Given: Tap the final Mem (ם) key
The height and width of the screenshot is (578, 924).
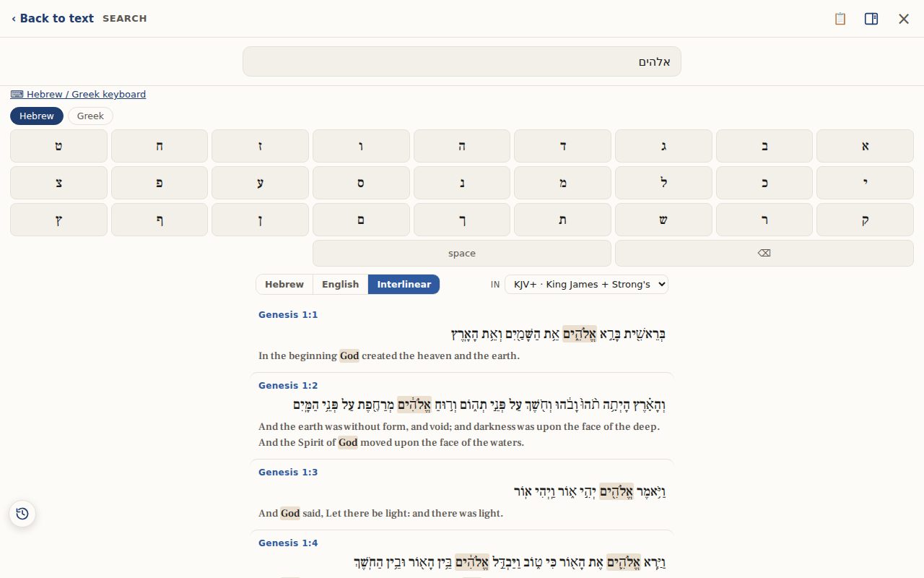Looking at the screenshot, I should 361,220.
